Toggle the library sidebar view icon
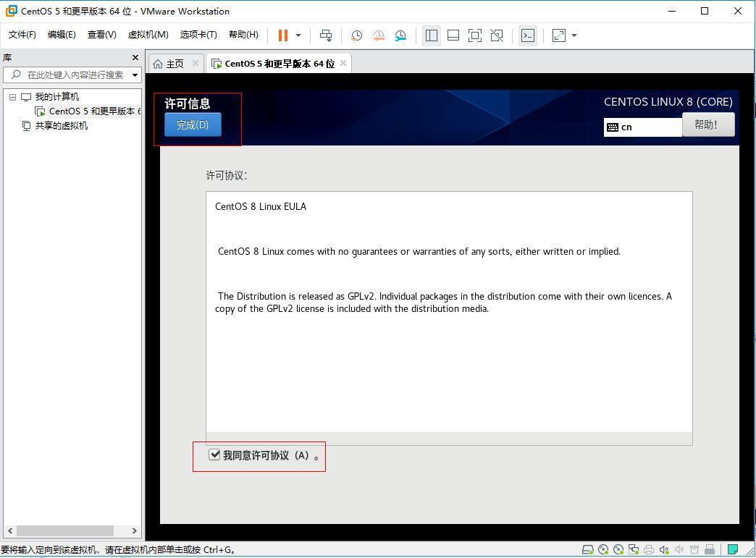 432,35
